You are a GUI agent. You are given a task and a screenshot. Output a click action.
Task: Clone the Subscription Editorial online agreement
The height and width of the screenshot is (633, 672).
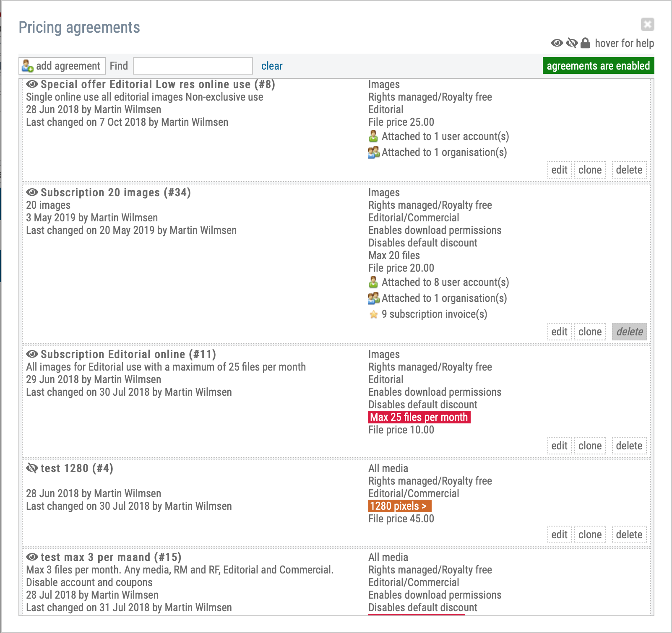click(x=590, y=446)
